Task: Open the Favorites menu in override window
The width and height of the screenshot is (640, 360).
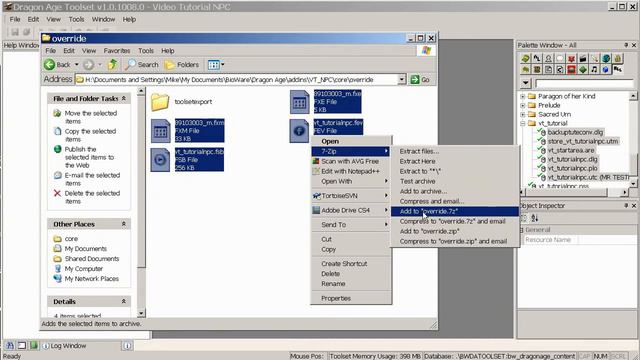Action: click(x=117, y=51)
